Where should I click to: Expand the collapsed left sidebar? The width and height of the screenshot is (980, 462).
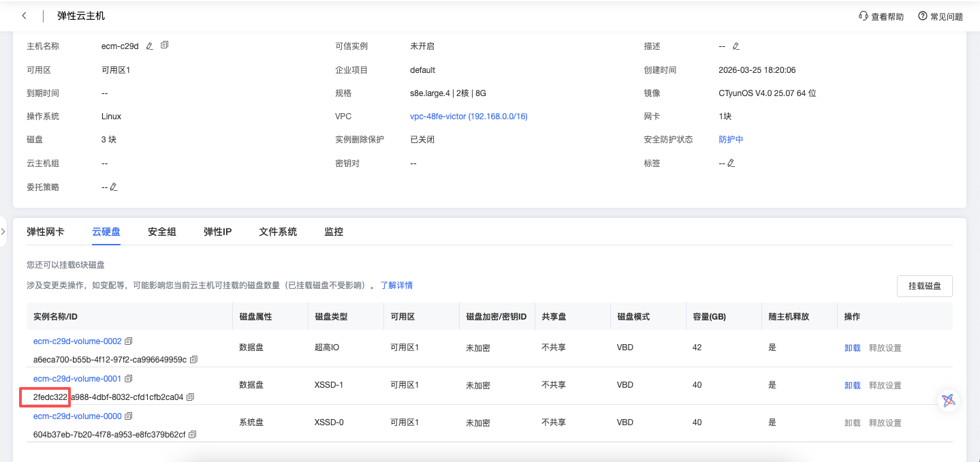[x=3, y=232]
